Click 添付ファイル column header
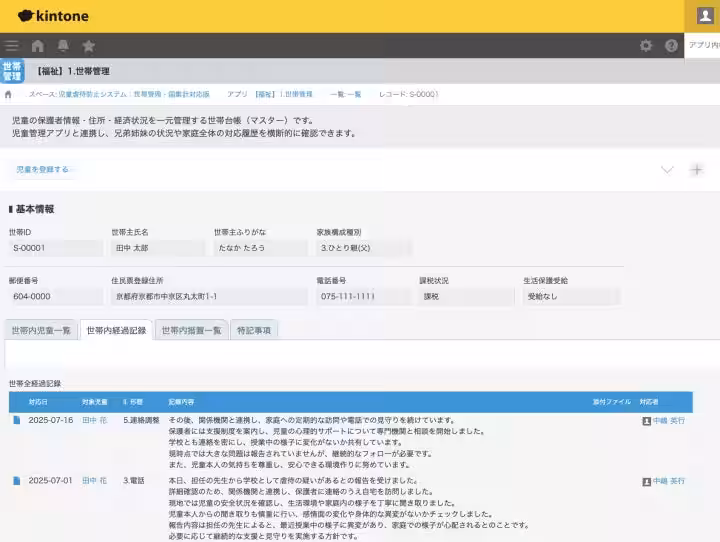This screenshot has height=542, width=720. [612, 402]
